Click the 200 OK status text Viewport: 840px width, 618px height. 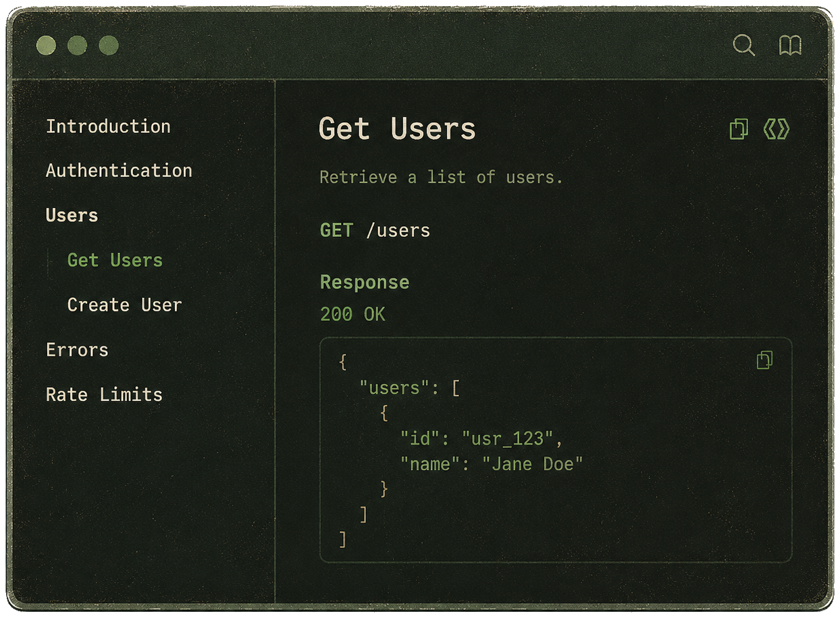click(352, 314)
